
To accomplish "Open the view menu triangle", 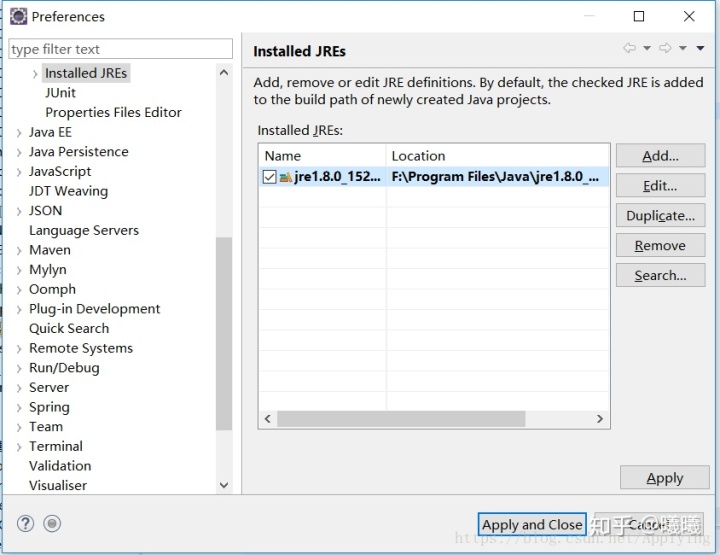I will tap(700, 48).
